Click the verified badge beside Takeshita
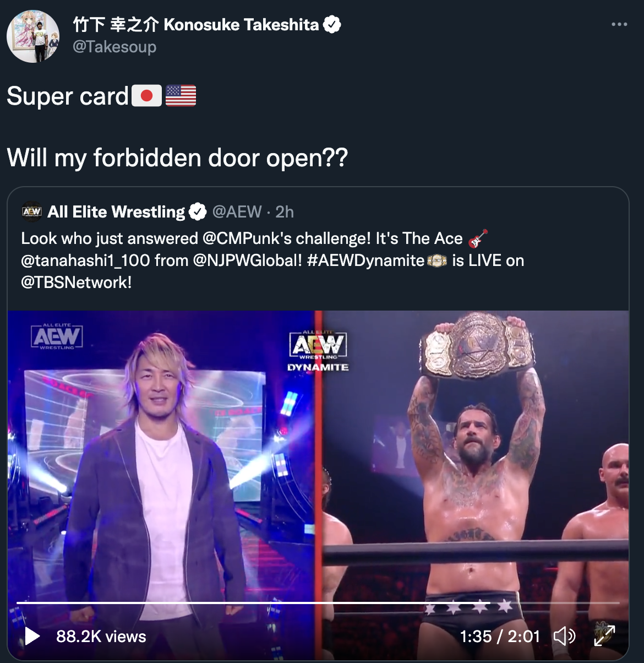 pyautogui.click(x=332, y=24)
